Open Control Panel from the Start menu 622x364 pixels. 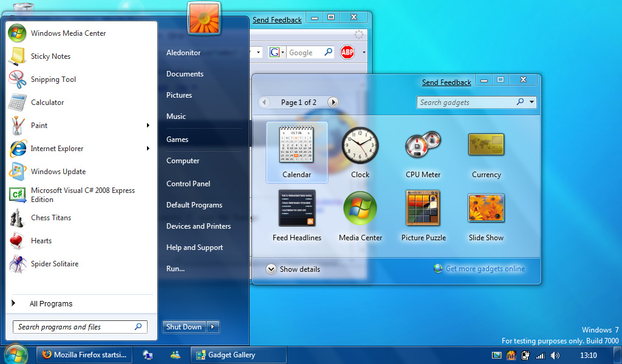pyautogui.click(x=188, y=184)
